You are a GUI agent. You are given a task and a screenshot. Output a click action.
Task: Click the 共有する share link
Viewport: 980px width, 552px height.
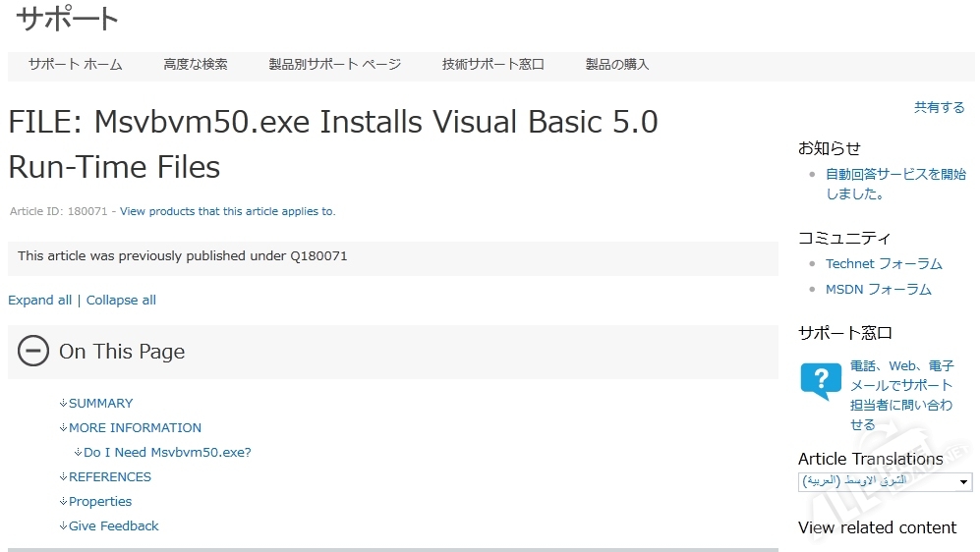point(939,108)
